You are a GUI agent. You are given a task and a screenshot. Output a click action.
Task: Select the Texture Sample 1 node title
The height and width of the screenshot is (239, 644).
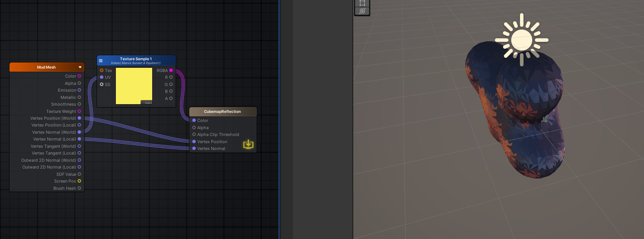136,59
